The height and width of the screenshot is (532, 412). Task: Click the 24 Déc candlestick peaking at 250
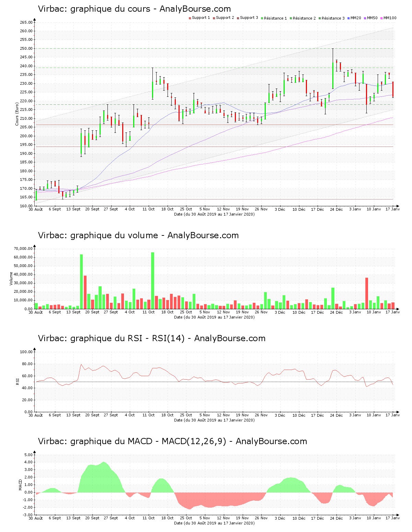click(333, 69)
